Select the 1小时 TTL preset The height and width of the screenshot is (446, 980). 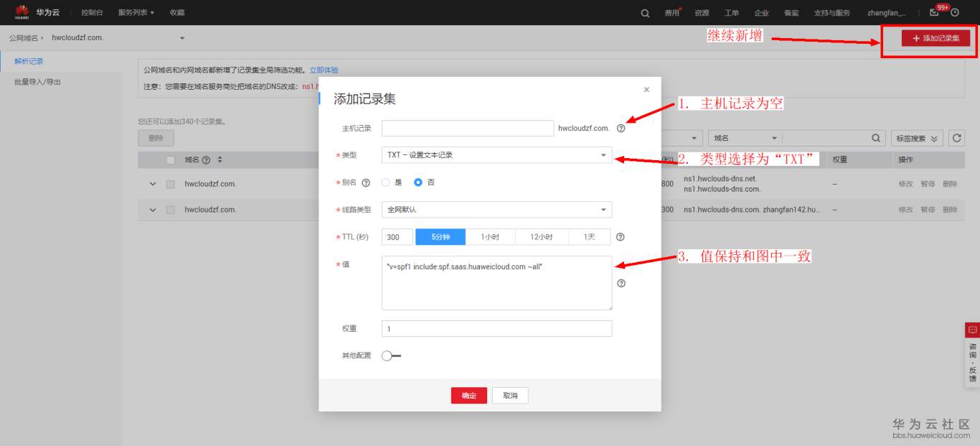(490, 237)
